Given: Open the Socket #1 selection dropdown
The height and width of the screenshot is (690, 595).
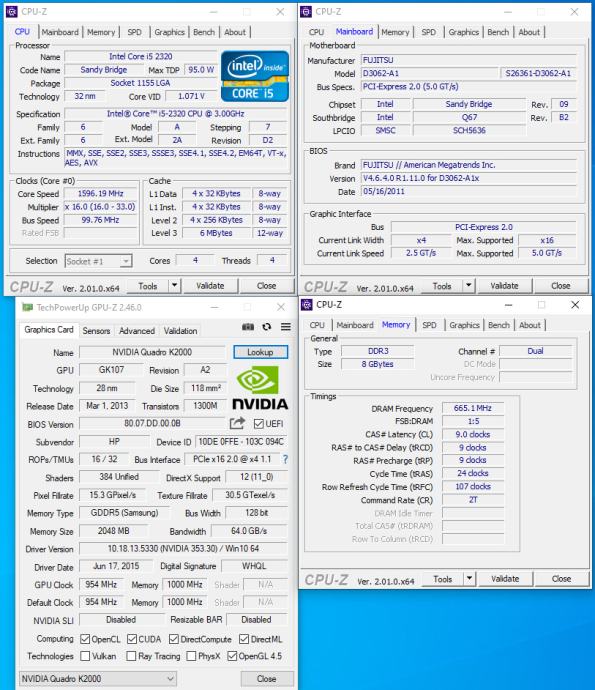Looking at the screenshot, I should point(98,261).
